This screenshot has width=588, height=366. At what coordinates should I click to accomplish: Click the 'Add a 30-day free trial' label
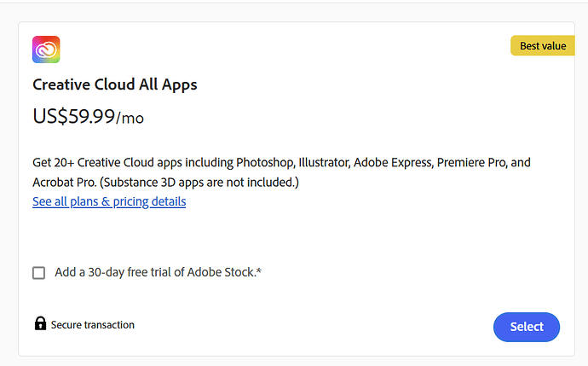(158, 272)
